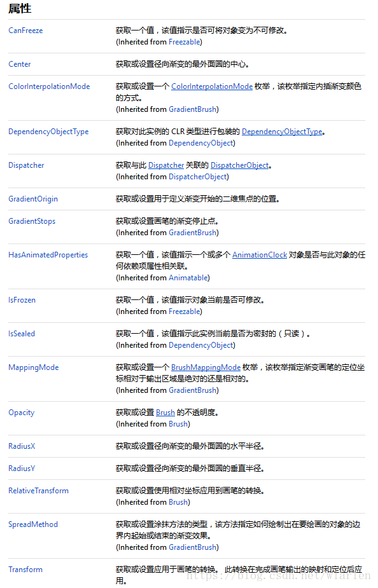Follow GradientBrush link in SpreadMethod row
Viewport: 378px width, 588px height.
tap(193, 547)
